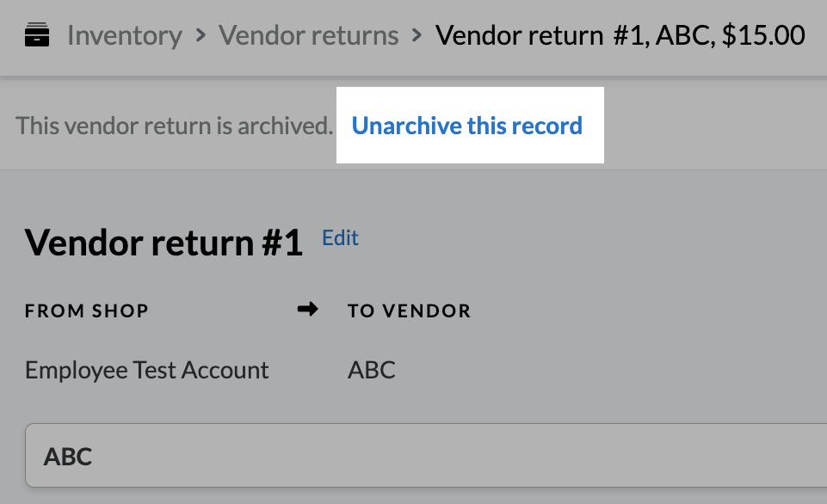Viewport: 827px width, 504px height.
Task: Click the chevron right after Inventory
Action: [201, 36]
